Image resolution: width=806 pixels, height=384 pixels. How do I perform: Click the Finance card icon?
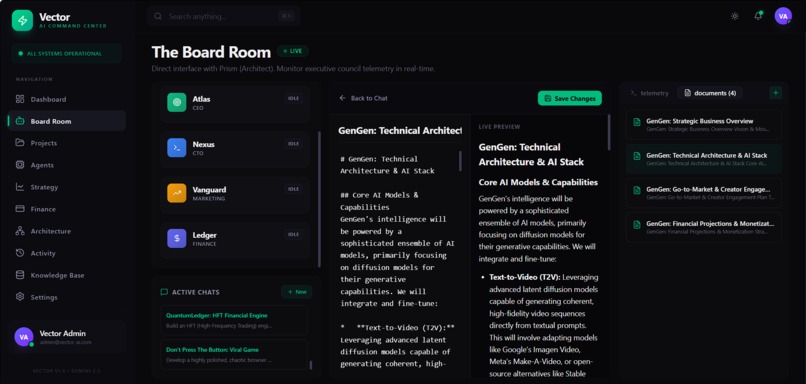pyautogui.click(x=20, y=209)
